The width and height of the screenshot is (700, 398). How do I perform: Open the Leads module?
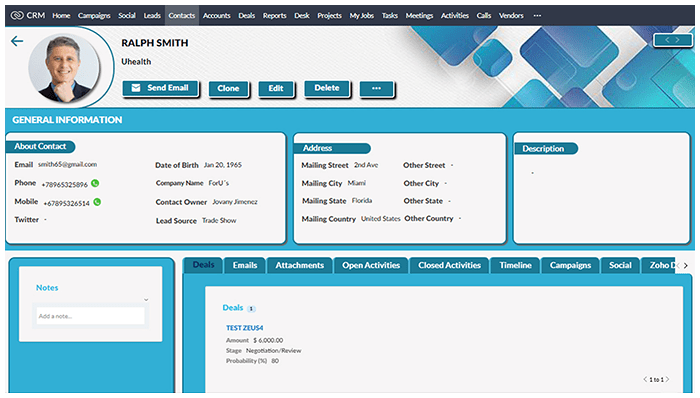pyautogui.click(x=152, y=16)
